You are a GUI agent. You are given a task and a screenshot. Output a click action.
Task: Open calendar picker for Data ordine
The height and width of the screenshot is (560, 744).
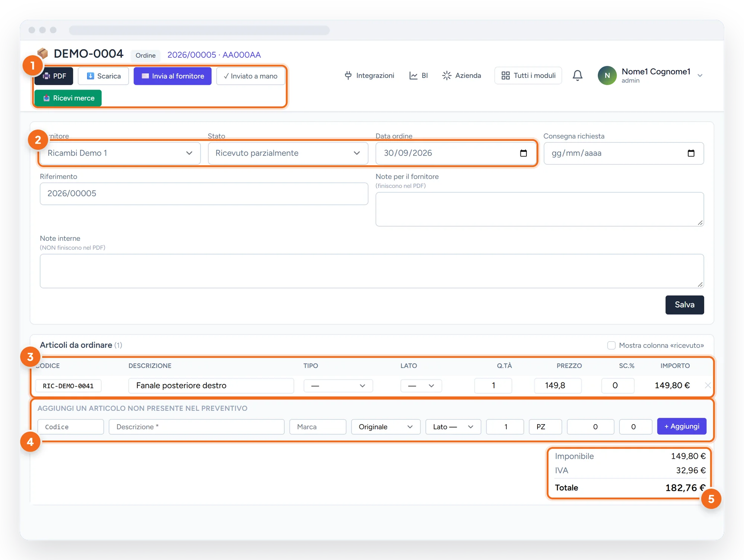(523, 153)
